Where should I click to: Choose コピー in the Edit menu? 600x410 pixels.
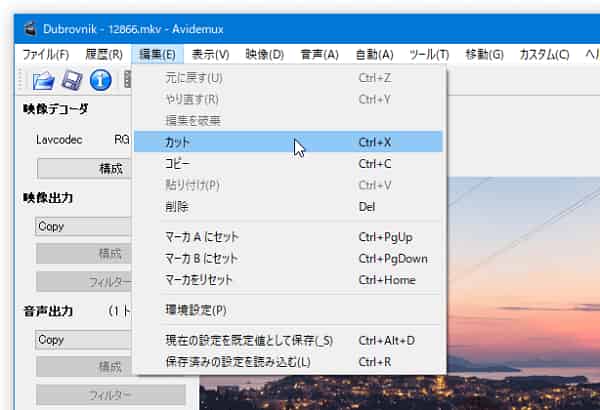click(x=288, y=164)
